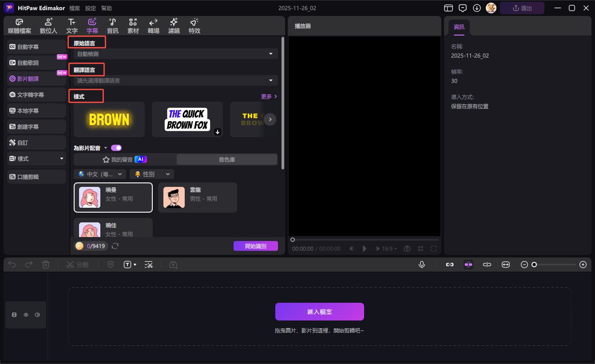Mute the track using speaker icon
Image resolution: width=595 pixels, height=364 pixels.
click(37, 315)
